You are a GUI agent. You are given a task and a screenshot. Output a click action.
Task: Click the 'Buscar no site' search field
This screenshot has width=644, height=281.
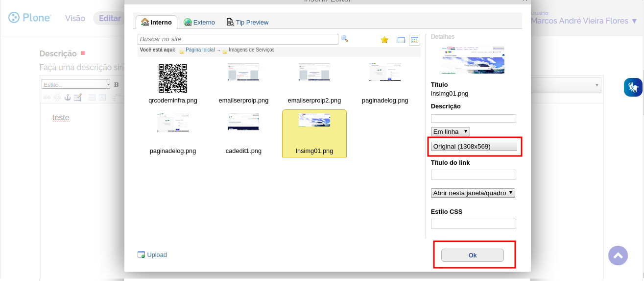[x=238, y=39]
